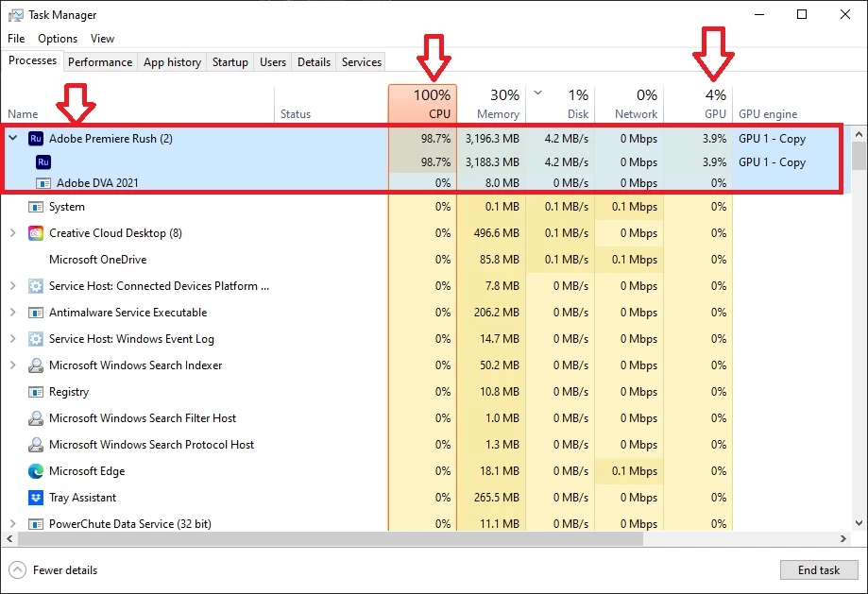Select Microsoft Windows Search Protocol Host text
Viewport: 868px width, 594px height.
pos(151,445)
